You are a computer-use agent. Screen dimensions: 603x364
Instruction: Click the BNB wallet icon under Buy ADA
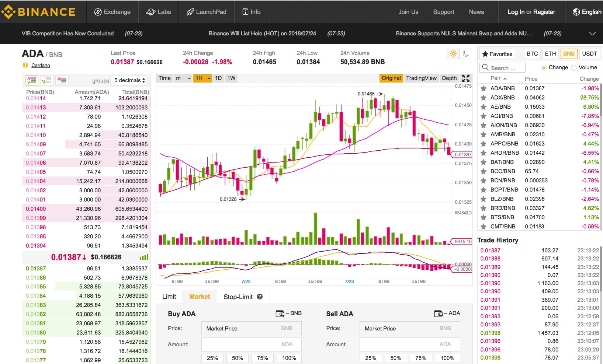280,314
